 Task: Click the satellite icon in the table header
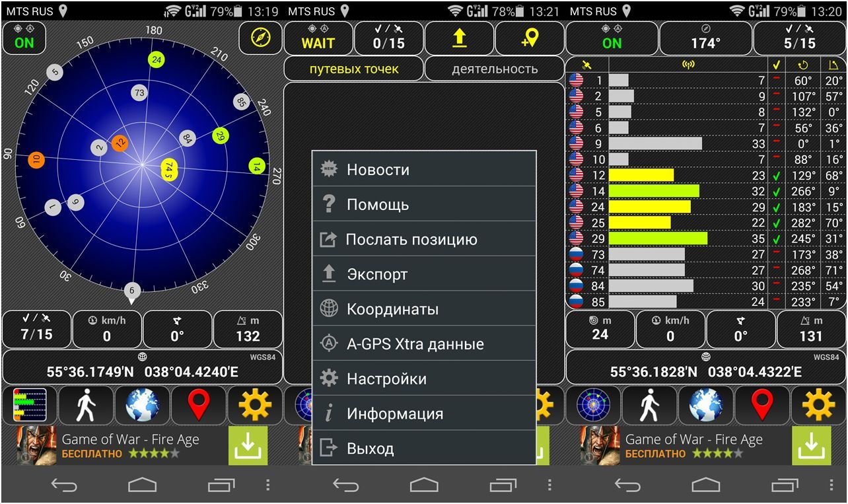click(586, 65)
